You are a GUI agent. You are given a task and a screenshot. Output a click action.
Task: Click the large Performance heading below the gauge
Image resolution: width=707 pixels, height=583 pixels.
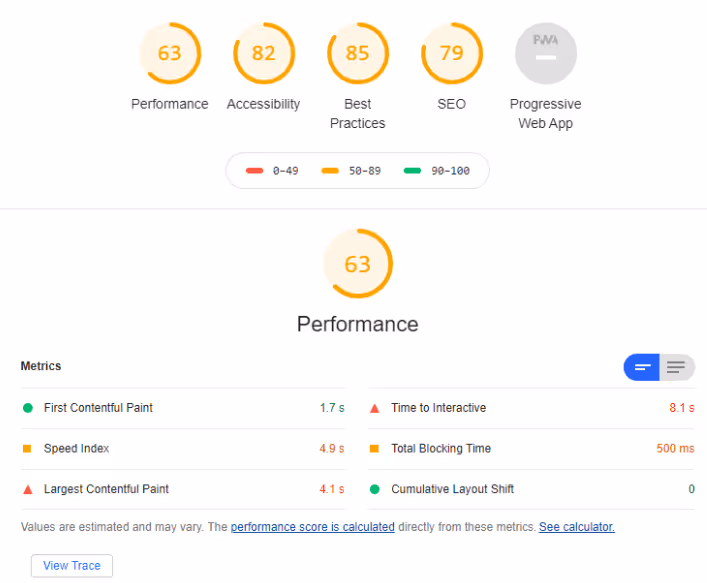(358, 324)
